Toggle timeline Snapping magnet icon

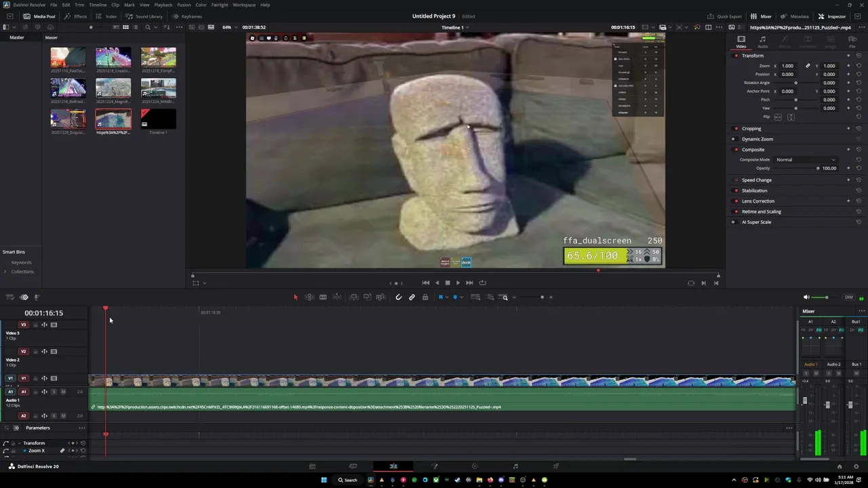pyautogui.click(x=399, y=297)
